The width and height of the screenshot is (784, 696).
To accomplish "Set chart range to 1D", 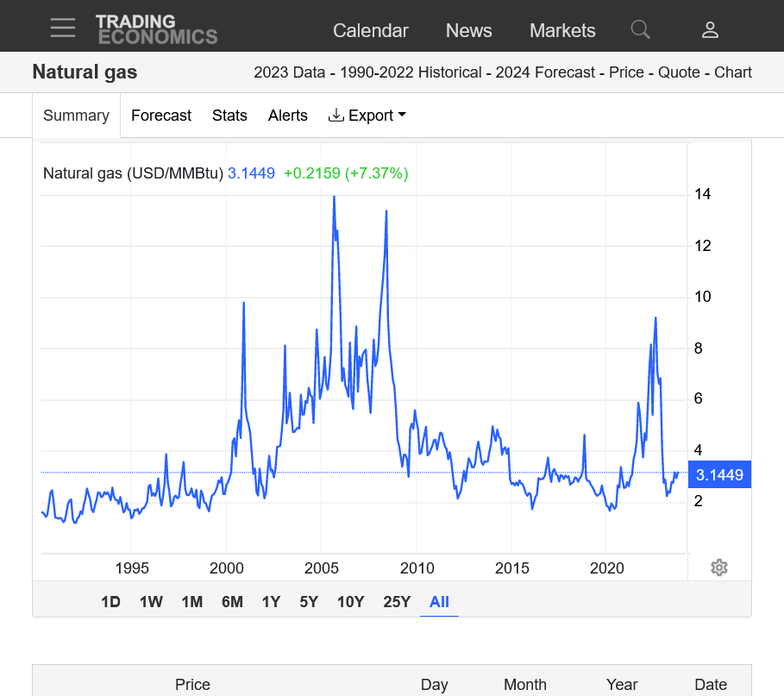I will click(110, 602).
